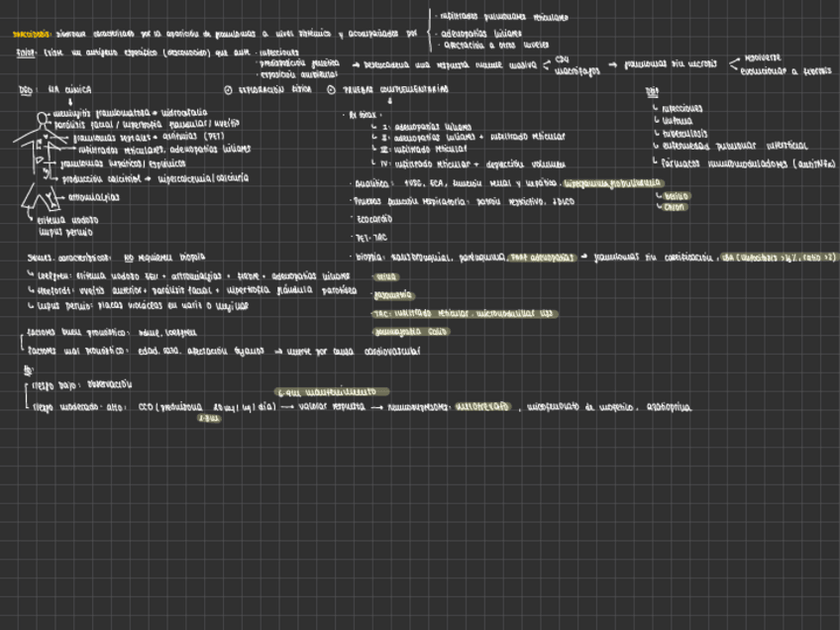Select circled number before Pruebas complementarias
Image resolution: width=840 pixels, height=630 pixels.
330,89
